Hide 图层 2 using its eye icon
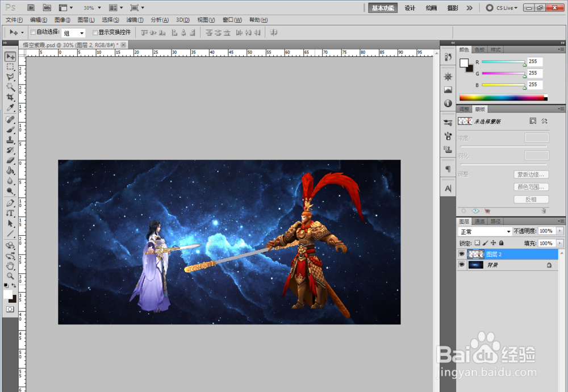Image resolution: width=568 pixels, height=392 pixels. 462,255
